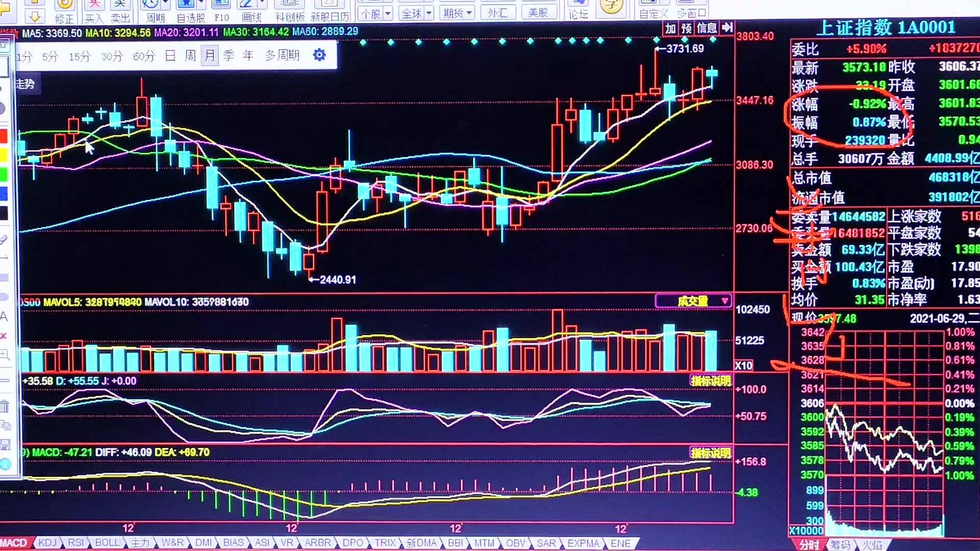Switch chart to 日 daily period
This screenshot has height=551, width=980.
click(x=170, y=55)
